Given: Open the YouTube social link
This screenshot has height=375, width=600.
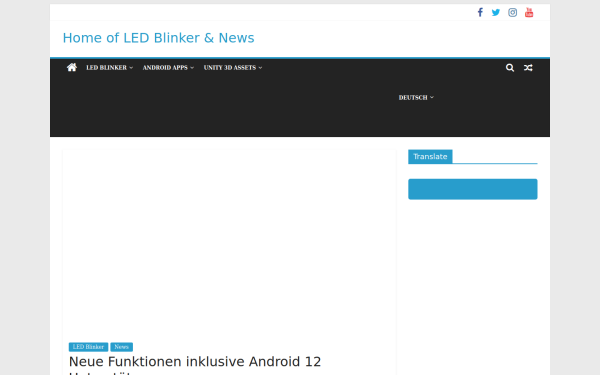Looking at the screenshot, I should [529, 12].
